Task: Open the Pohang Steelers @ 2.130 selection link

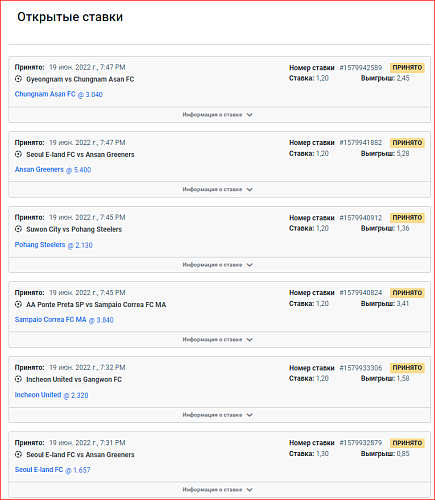Action: (x=54, y=245)
